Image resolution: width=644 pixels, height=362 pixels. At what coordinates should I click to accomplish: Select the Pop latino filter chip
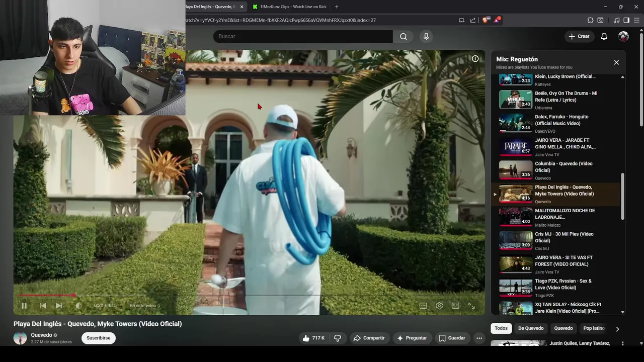click(x=594, y=328)
